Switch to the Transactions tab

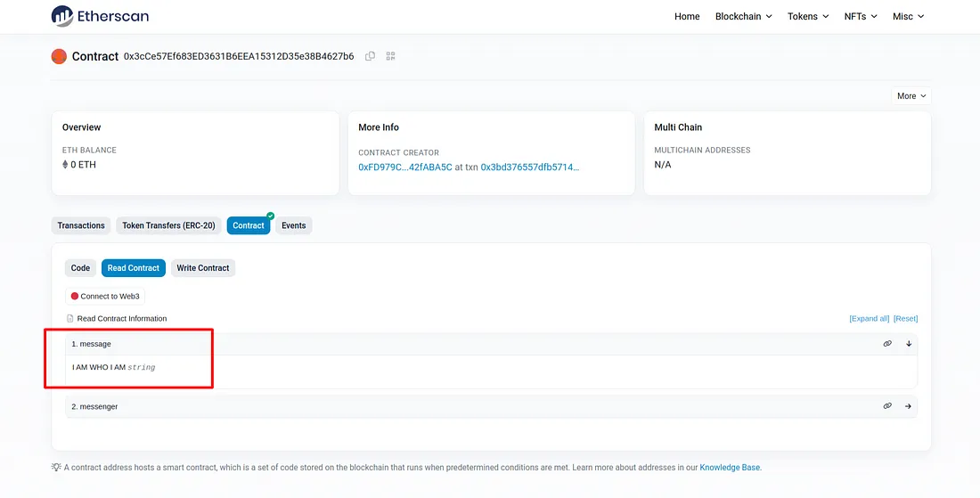[81, 225]
